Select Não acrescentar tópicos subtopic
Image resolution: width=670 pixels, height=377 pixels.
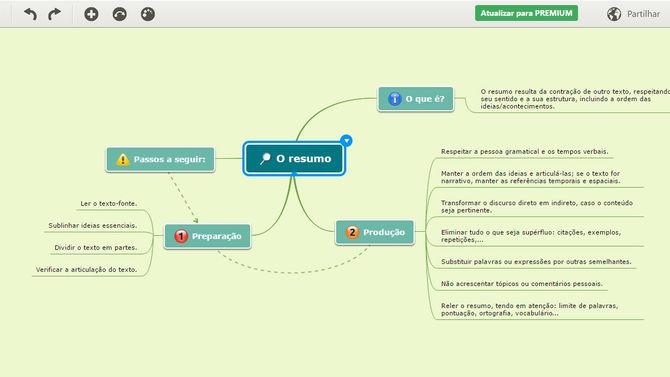[522, 284]
